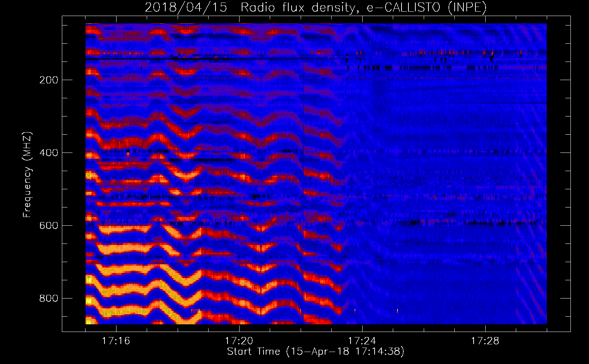Click the 600 frequency tick label

click(49, 225)
